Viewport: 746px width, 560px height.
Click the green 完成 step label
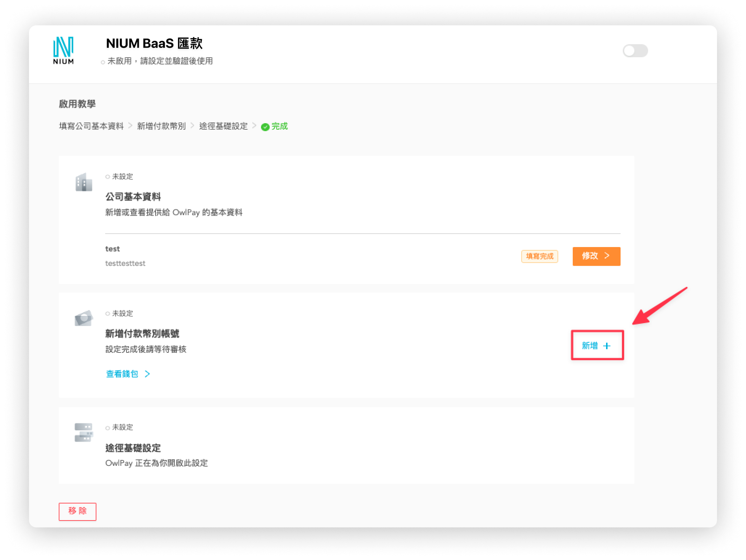coord(279,126)
